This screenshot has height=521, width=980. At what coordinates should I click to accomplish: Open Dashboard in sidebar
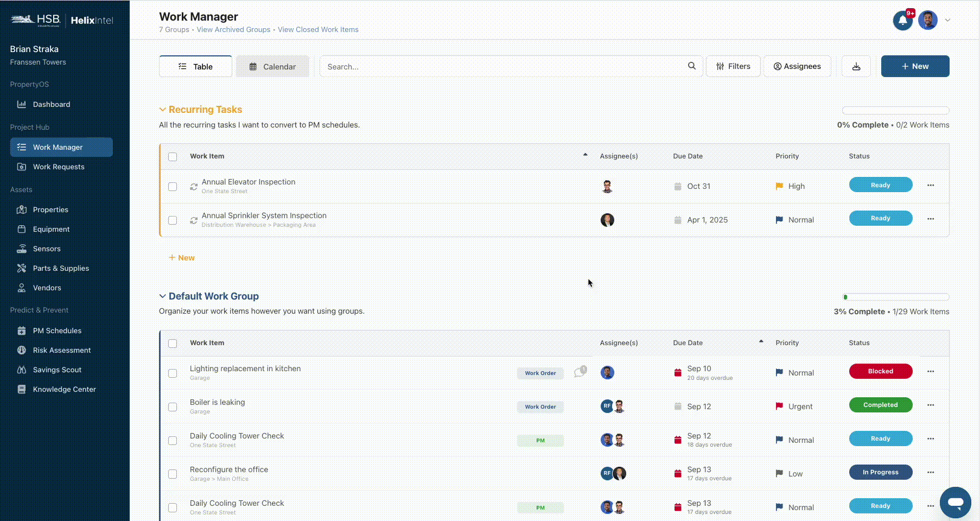51,104
